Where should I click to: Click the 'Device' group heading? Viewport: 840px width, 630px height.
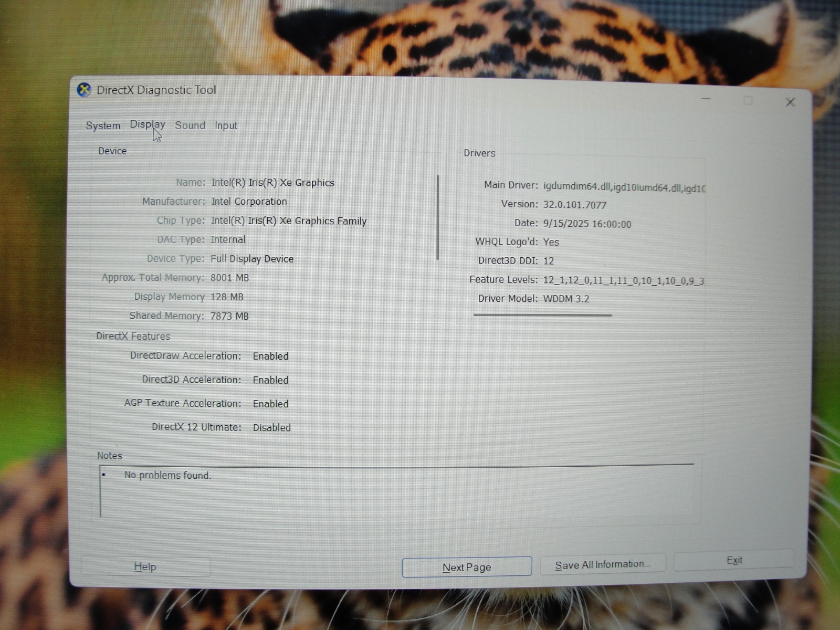(112, 151)
